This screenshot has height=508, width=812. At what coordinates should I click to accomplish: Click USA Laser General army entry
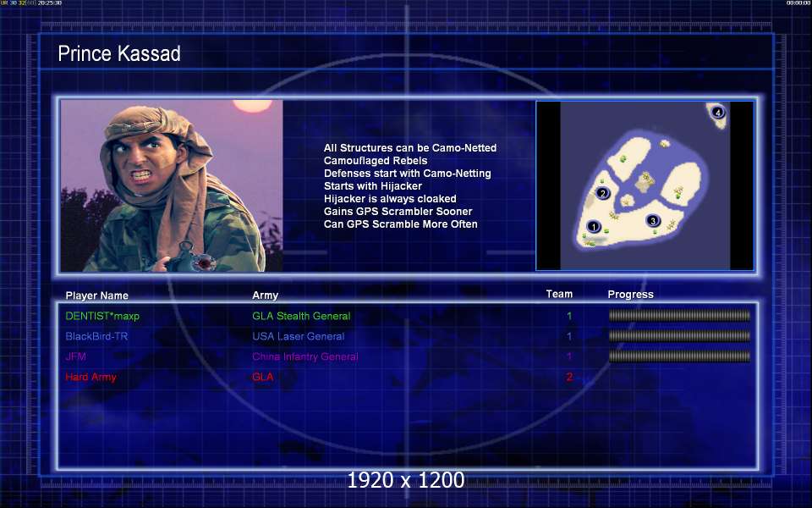click(299, 336)
